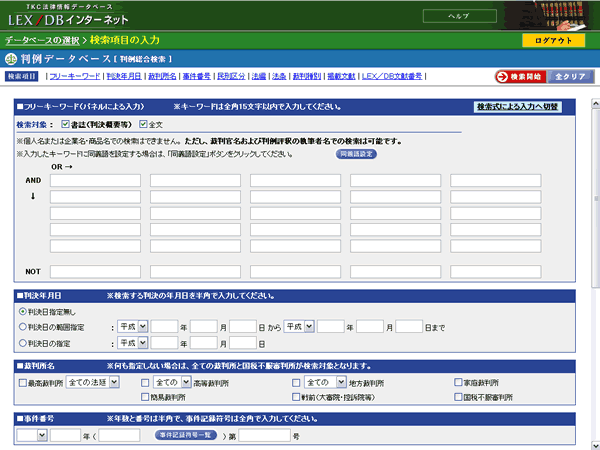Viewport: 600px width, 450px height.
Task: Enable the 最高裁判所 checkbox
Action: point(23,383)
